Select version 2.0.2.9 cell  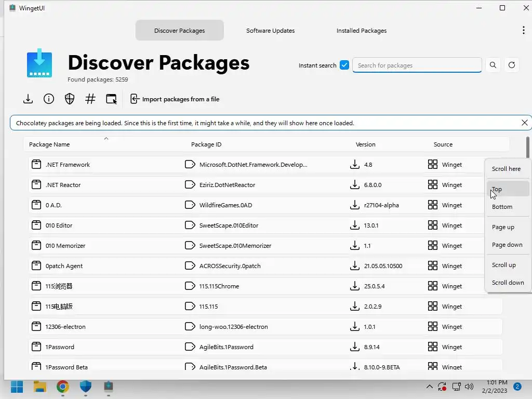pos(373,307)
